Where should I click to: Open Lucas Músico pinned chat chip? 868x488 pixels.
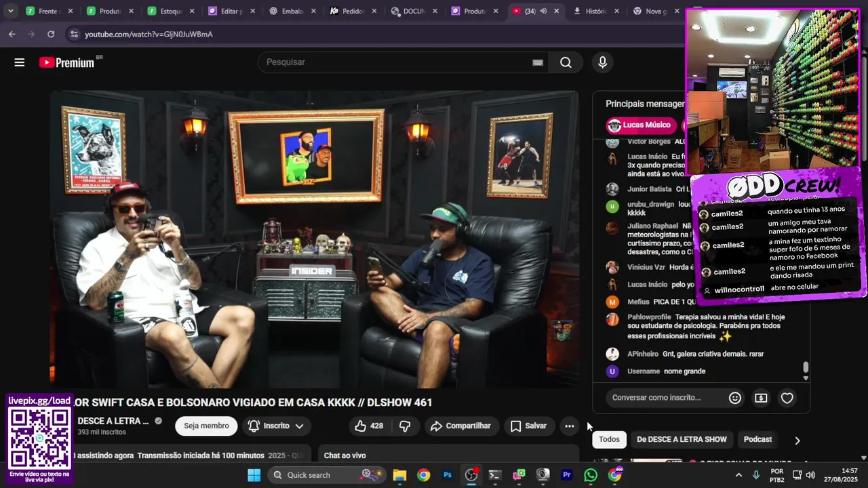[x=642, y=125]
